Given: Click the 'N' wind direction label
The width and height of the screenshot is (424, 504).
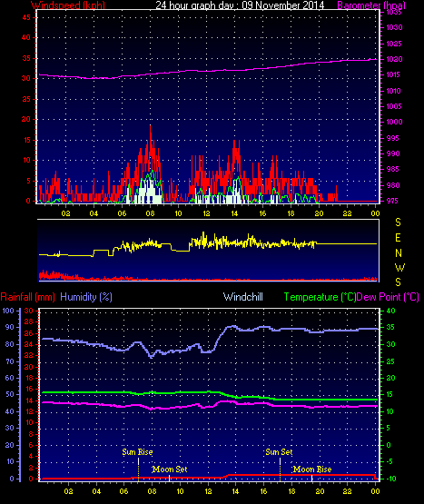Looking at the screenshot, I should point(399,253).
